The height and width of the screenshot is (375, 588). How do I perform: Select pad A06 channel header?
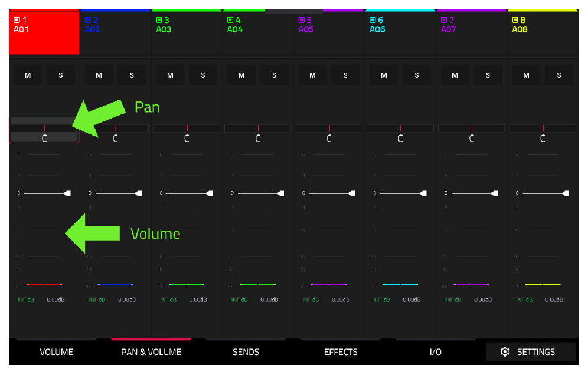pyautogui.click(x=400, y=32)
